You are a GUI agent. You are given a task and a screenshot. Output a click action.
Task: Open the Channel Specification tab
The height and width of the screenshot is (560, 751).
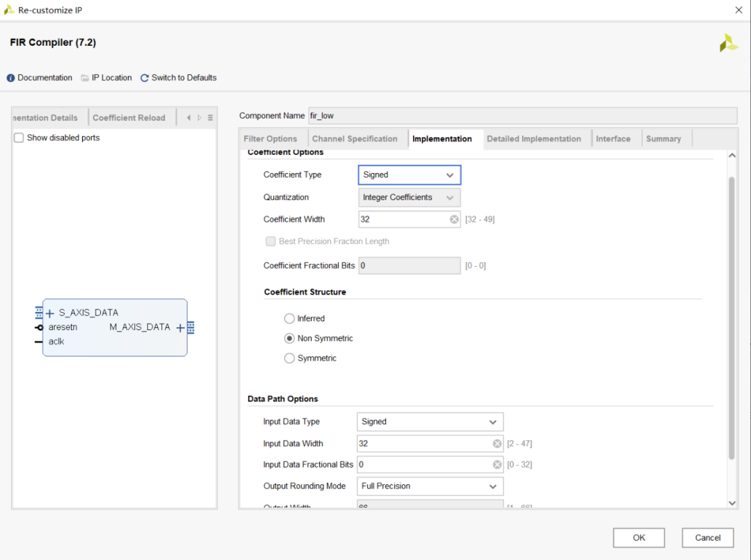(355, 139)
